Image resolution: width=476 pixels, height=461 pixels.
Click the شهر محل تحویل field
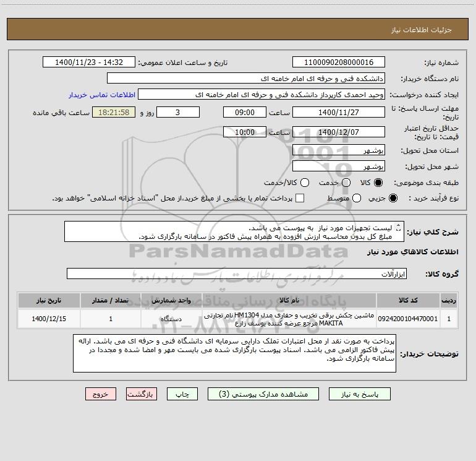click(x=339, y=166)
